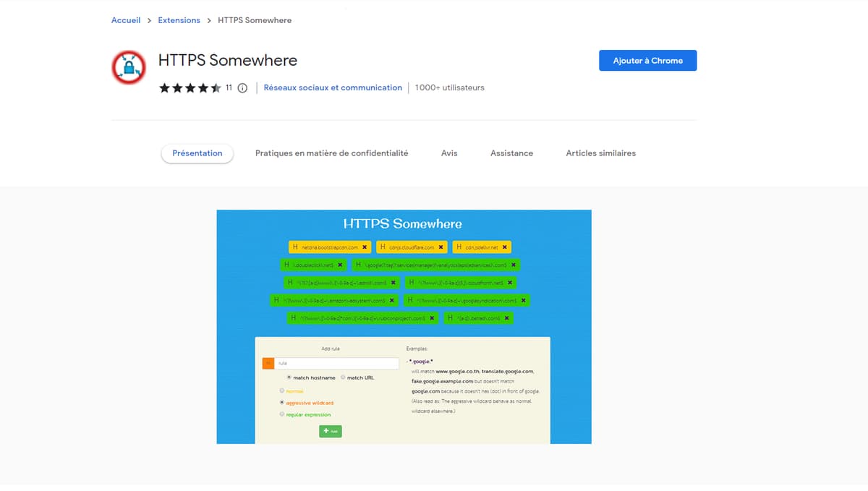Remove the rubiconproject.com rule
Viewport: 868px width, 491px height.
tap(432, 317)
